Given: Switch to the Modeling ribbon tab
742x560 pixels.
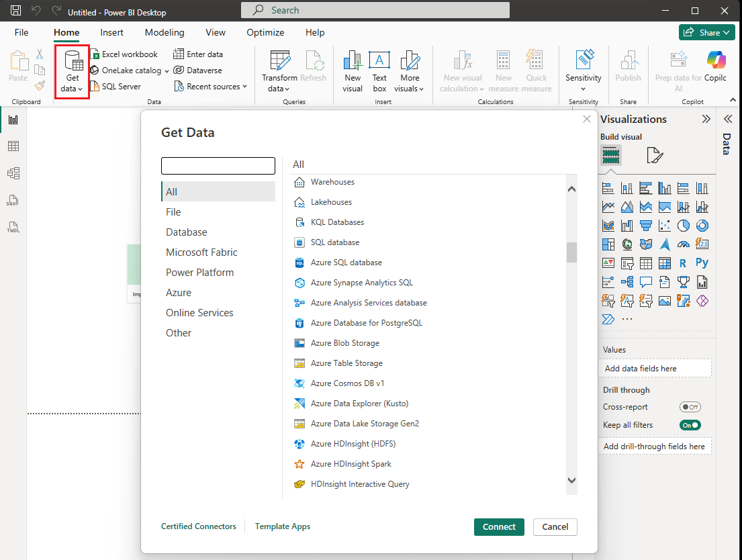Looking at the screenshot, I should click(x=164, y=32).
